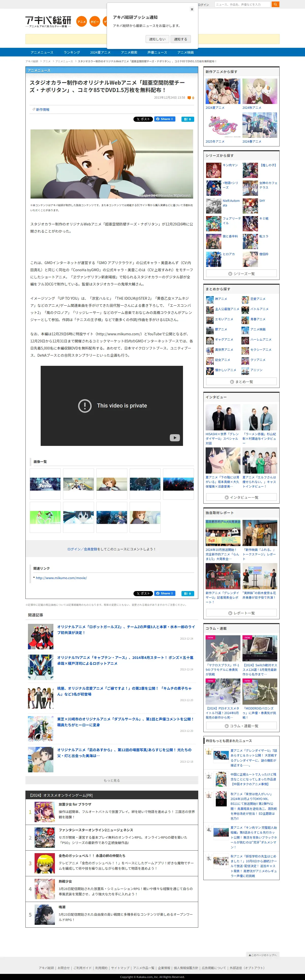Open the ギャグアニメ category icon link
Viewport: 305px width, 980px height.
(210, 340)
